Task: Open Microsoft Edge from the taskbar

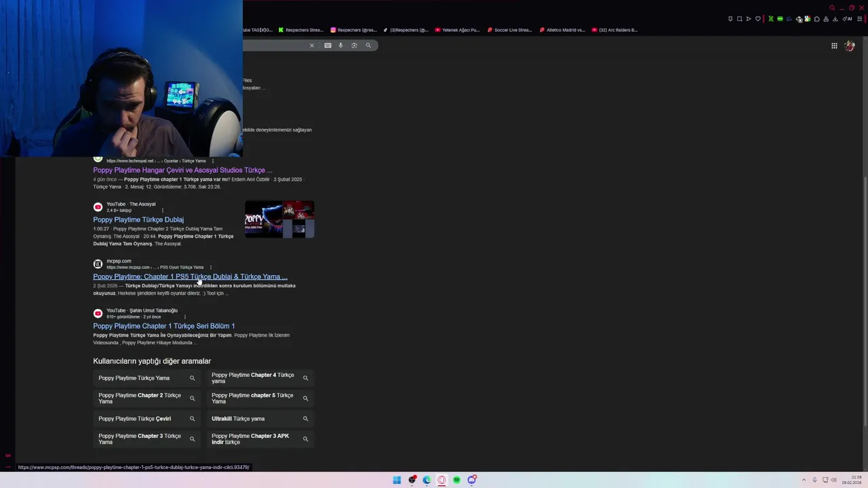Action: click(427, 480)
